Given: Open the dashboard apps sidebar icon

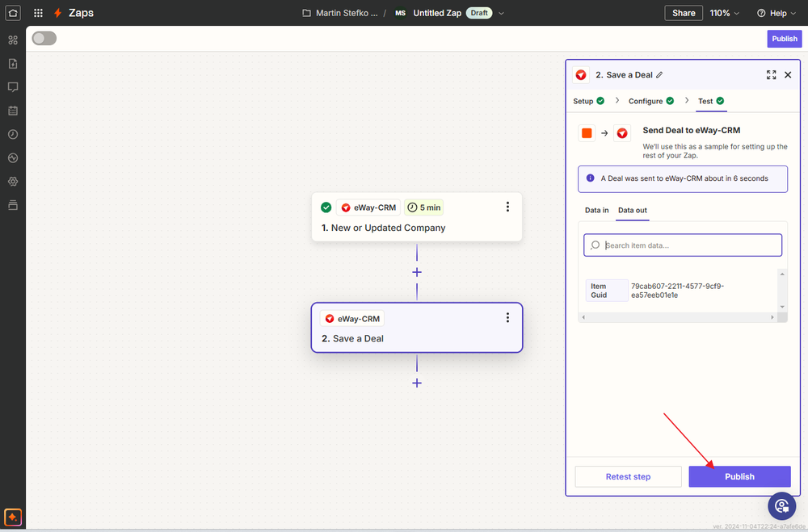Looking at the screenshot, I should click(x=13, y=40).
